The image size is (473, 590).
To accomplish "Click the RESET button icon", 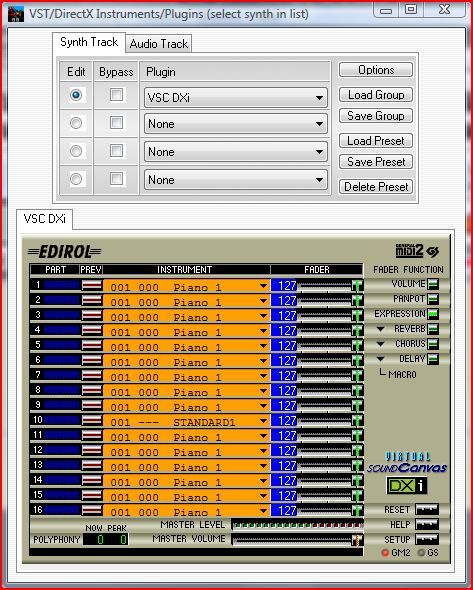I will (x=427, y=509).
